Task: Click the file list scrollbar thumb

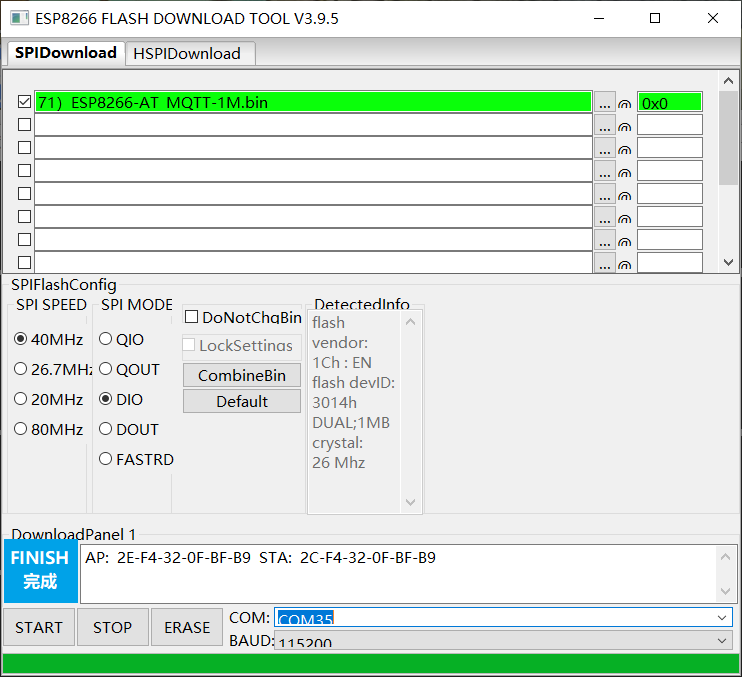Action: pos(728,137)
